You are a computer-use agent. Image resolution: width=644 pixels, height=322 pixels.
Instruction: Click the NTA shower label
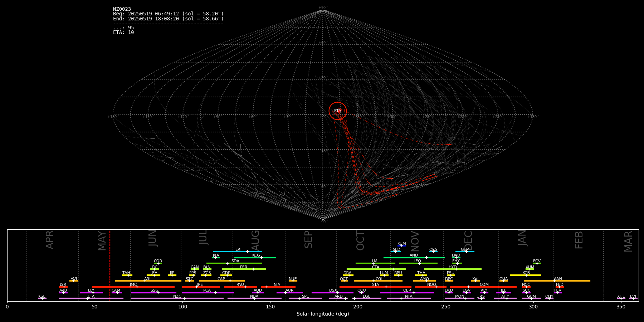tap(409, 296)
